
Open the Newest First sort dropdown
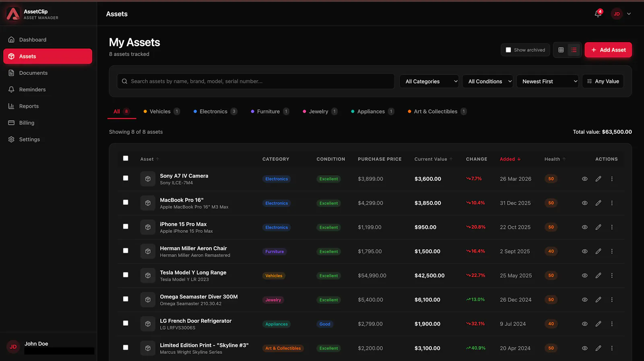coord(547,81)
